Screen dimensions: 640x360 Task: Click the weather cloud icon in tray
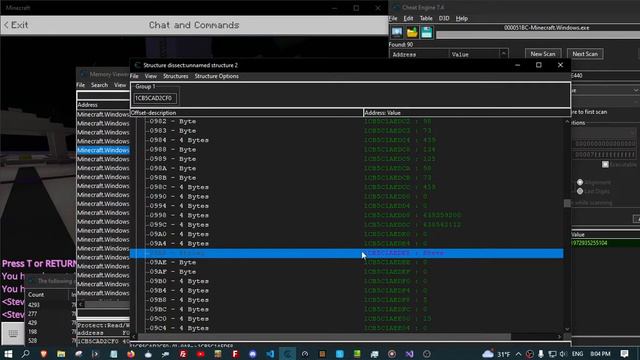(487, 354)
